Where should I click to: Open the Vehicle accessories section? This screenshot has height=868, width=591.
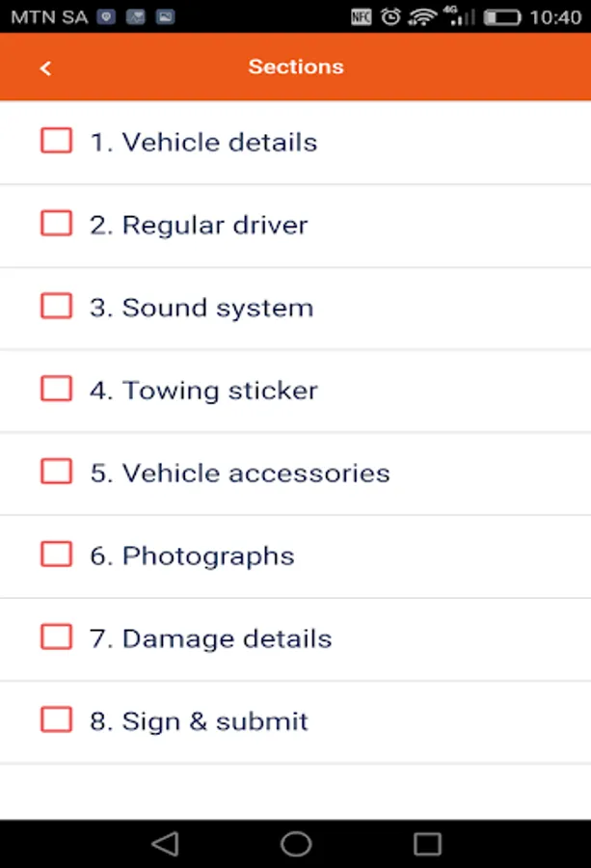click(255, 474)
